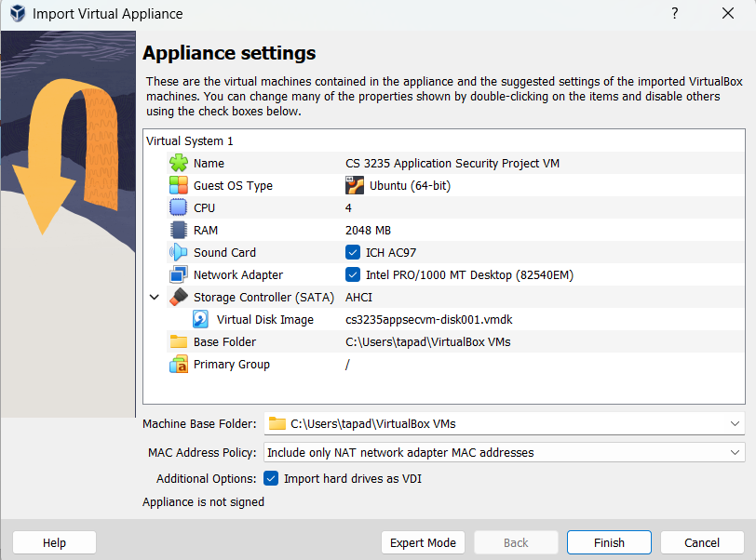Click the CPU chip icon

pos(179,207)
